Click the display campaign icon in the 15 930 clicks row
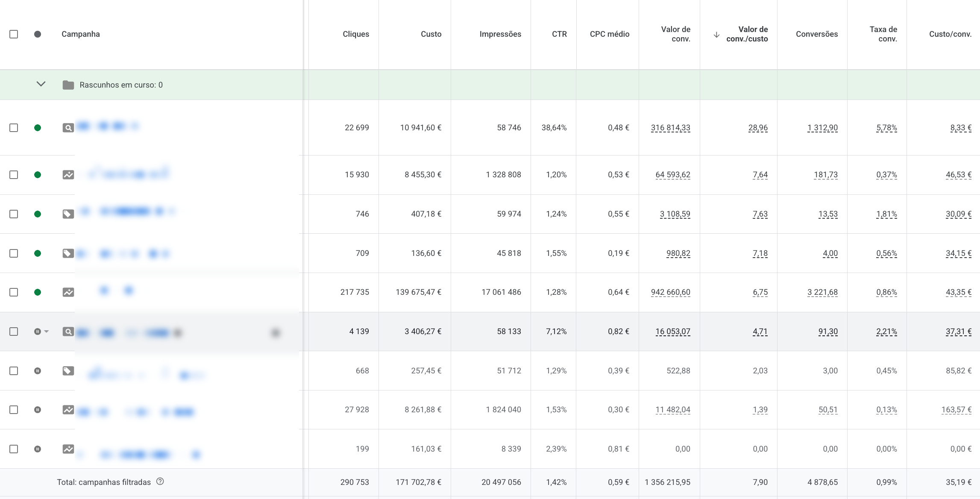The height and width of the screenshot is (499, 980). click(68, 175)
